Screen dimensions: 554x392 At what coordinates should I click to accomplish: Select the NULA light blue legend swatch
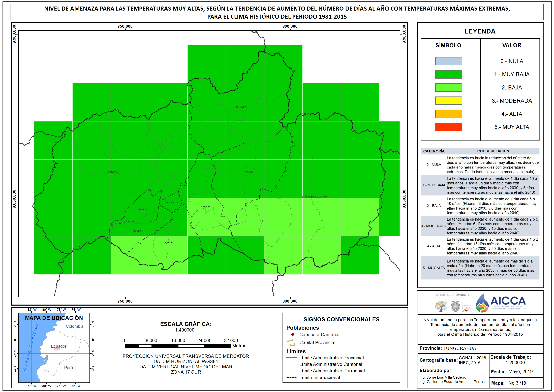[x=448, y=61]
